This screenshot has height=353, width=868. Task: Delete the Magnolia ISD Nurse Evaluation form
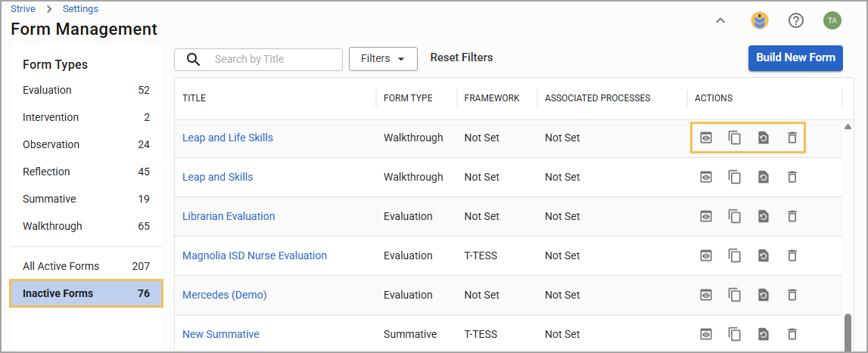792,255
